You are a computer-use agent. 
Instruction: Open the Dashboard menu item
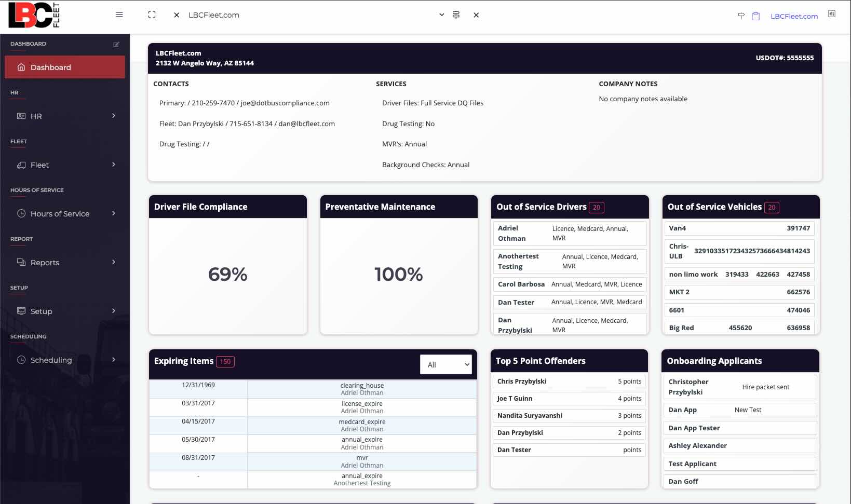click(65, 67)
